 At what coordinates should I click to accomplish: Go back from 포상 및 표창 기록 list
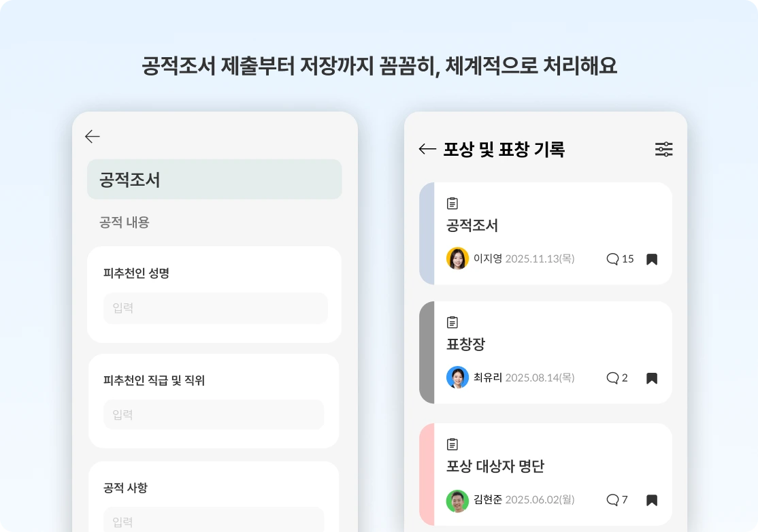coord(427,149)
